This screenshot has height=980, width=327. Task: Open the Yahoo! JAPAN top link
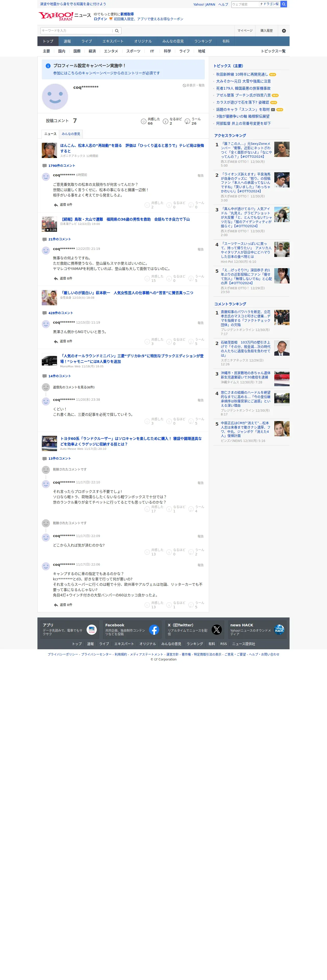tap(204, 5)
